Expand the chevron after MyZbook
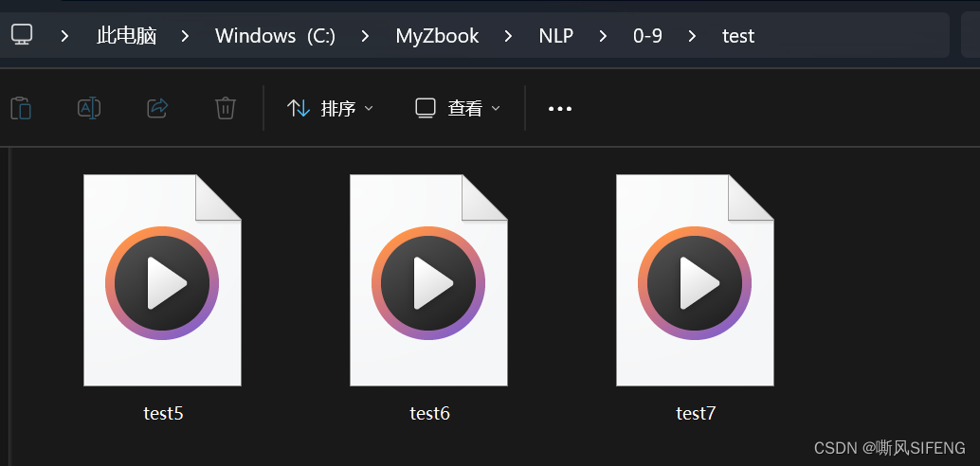The height and width of the screenshot is (466, 980). click(x=508, y=36)
